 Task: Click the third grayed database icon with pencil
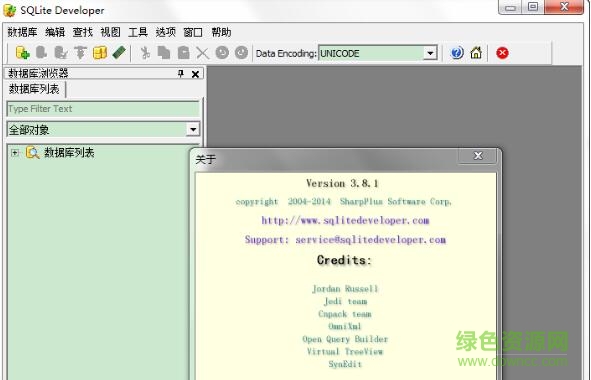point(61,52)
